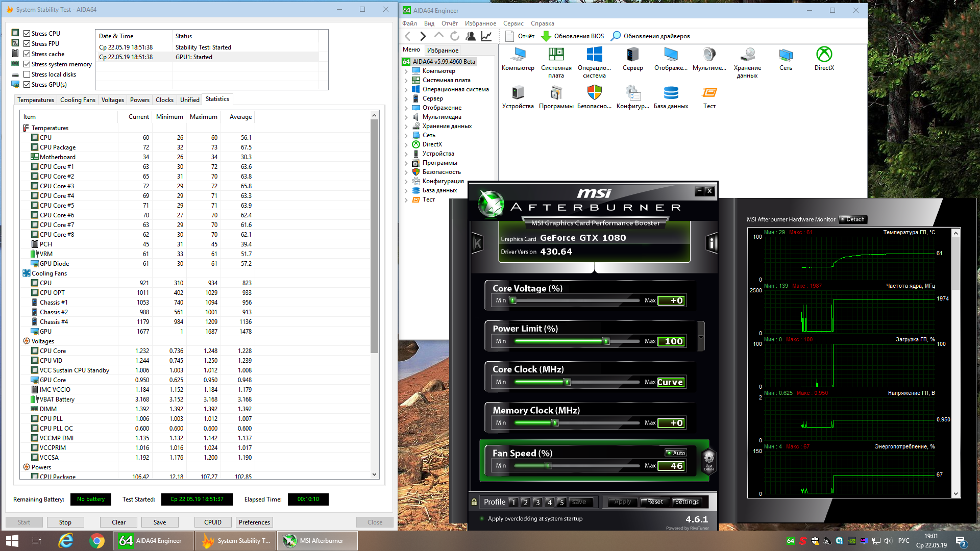Uncheck the Stress FPU checkbox
The width and height of the screenshot is (980, 551).
click(x=27, y=44)
